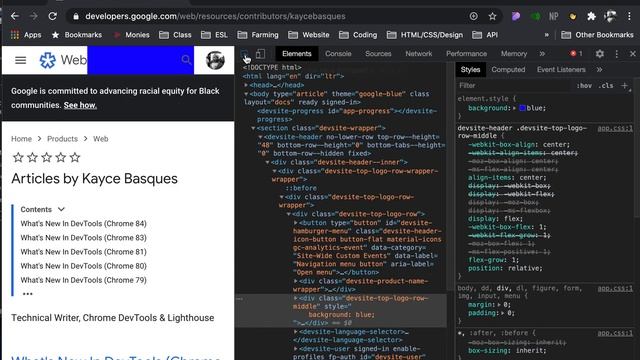640x360 pixels.
Task: Open the Apps grid shortcut
Action: tap(26, 35)
